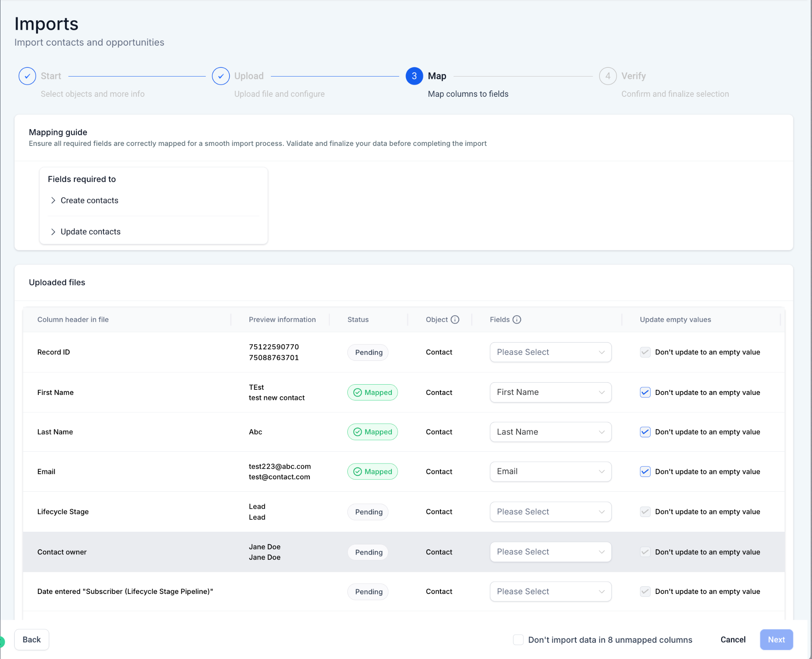Click the Back button
The width and height of the screenshot is (812, 659).
click(x=32, y=640)
